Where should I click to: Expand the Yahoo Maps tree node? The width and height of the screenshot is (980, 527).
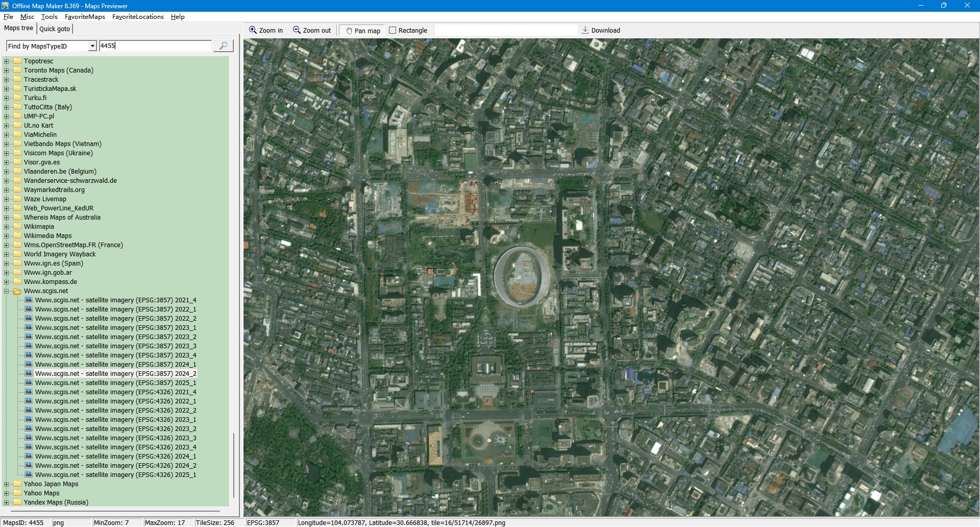tap(7, 493)
